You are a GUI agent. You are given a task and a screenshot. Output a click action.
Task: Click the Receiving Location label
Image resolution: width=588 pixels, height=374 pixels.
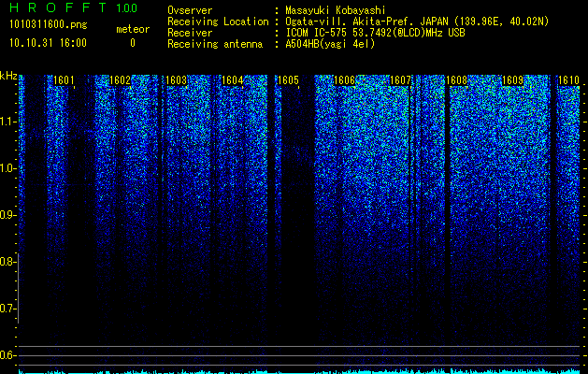click(x=218, y=22)
